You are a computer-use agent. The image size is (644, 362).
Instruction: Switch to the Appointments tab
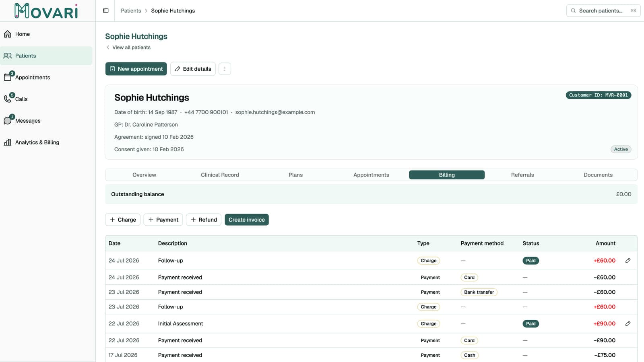coord(371,175)
